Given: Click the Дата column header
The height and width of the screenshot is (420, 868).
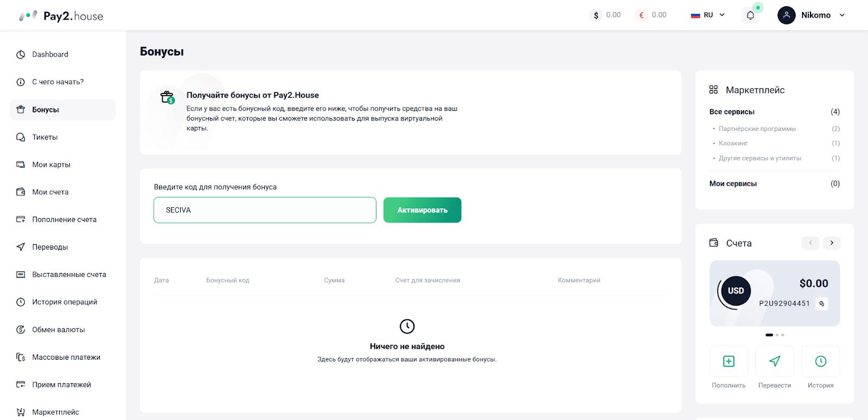Looking at the screenshot, I should point(161,281).
